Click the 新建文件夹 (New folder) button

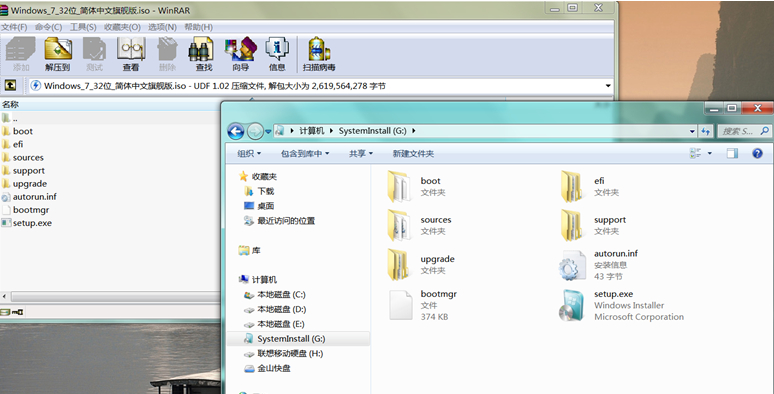click(413, 154)
